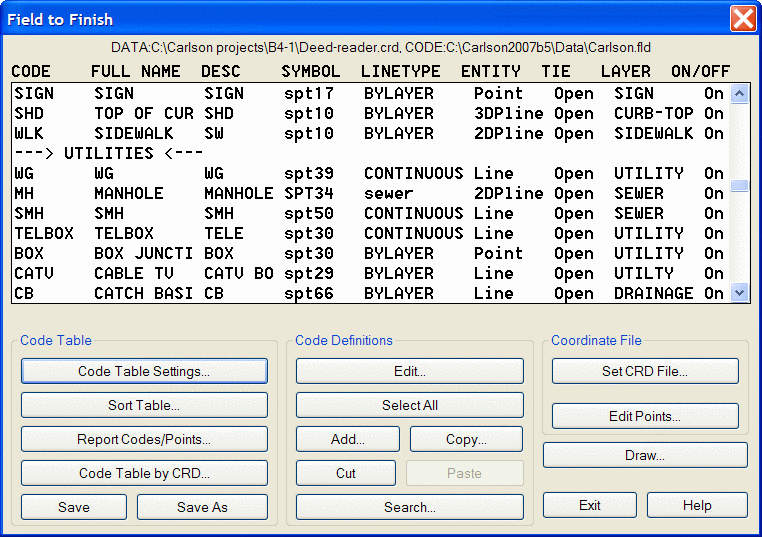Select the BOX junction row
The width and height of the screenshot is (762, 537).
tap(369, 253)
